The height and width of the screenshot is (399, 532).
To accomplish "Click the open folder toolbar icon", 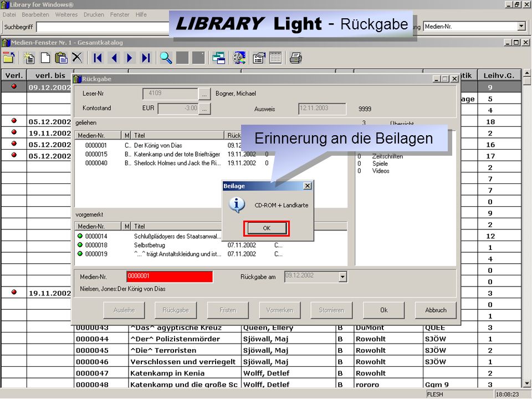I will click(x=9, y=58).
